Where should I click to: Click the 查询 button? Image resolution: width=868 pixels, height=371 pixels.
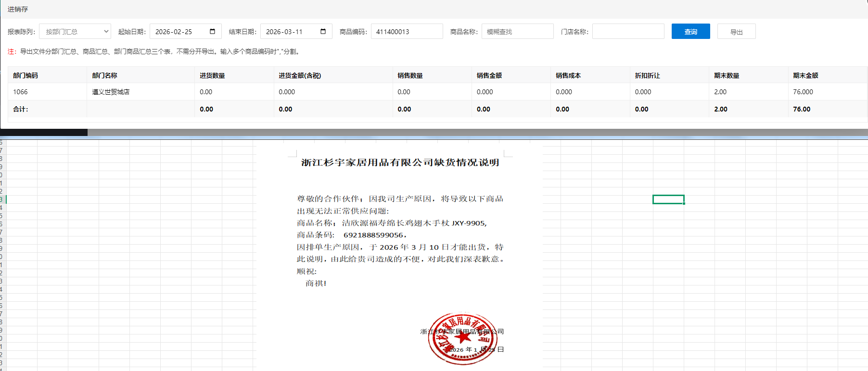690,32
